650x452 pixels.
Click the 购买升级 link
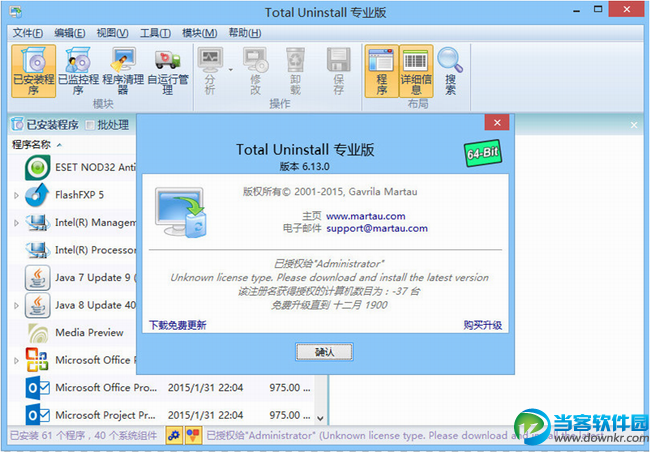tap(483, 325)
